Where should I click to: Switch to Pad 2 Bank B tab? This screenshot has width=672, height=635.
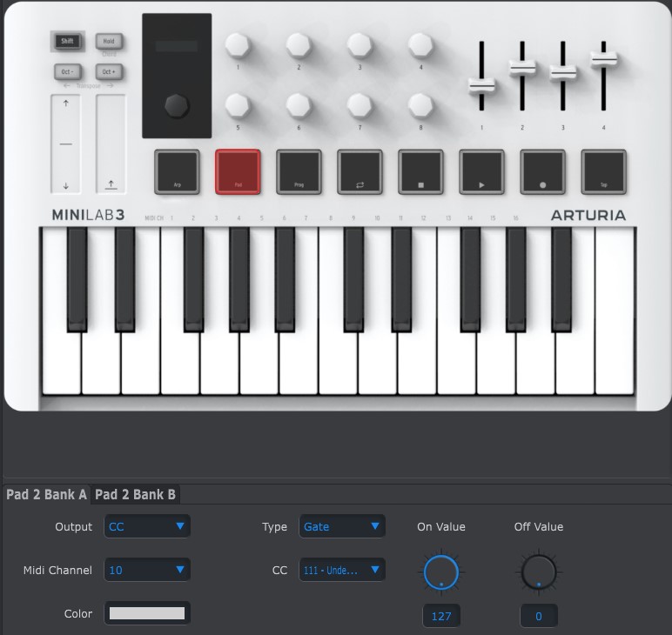click(136, 495)
